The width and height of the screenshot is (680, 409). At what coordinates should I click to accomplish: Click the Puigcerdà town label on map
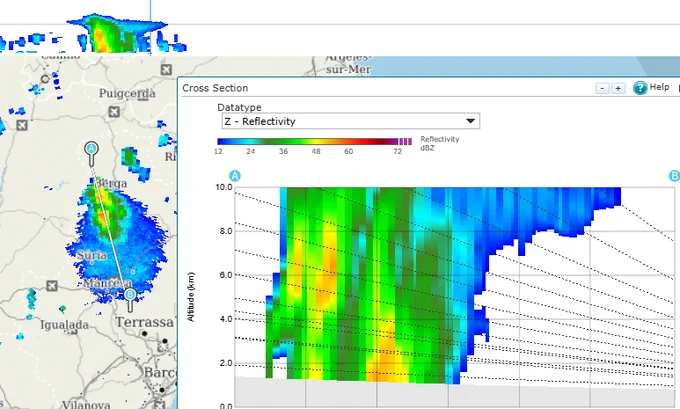(127, 93)
